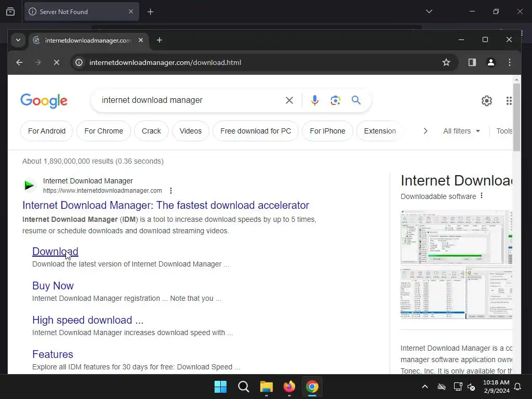Viewport: 532px width, 399px height.
Task: Open the Tools option
Action: tap(504, 131)
